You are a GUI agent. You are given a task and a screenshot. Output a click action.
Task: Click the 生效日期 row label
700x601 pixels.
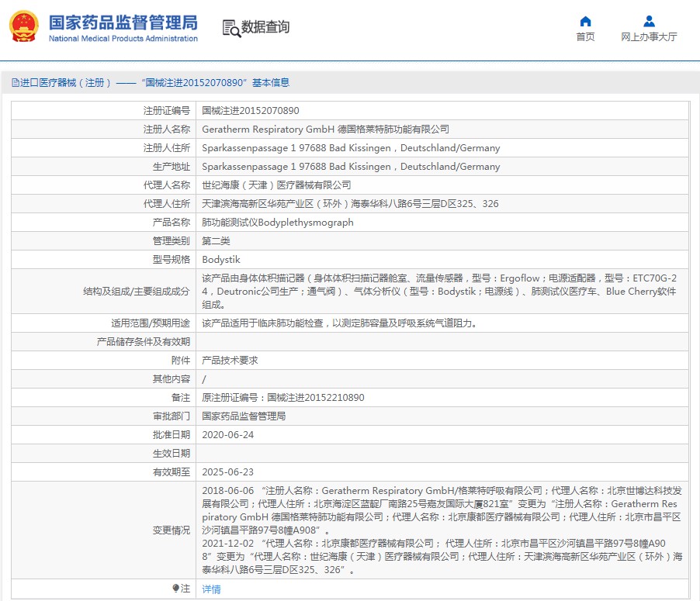[172, 454]
